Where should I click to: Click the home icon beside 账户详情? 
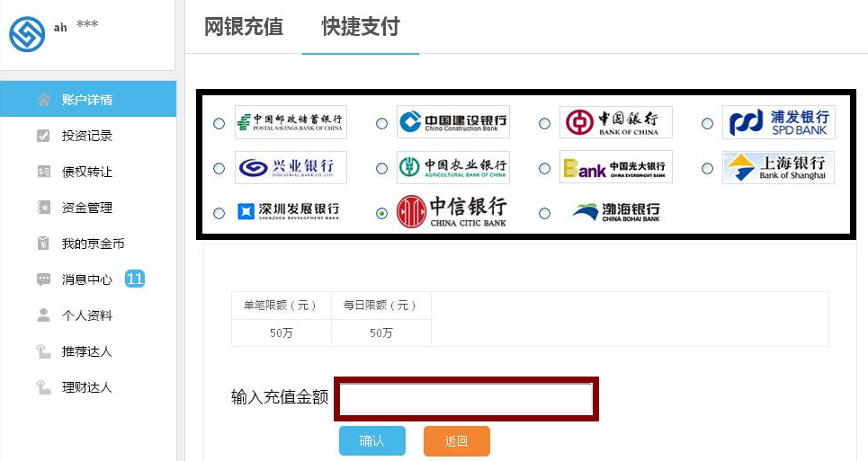click(x=44, y=100)
